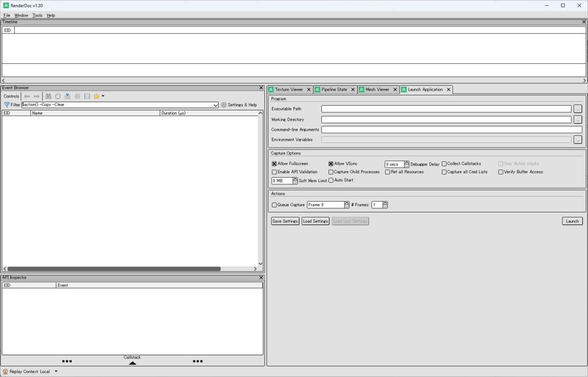
Task: Enable Collect Callstacks checkbox
Action: click(x=444, y=164)
